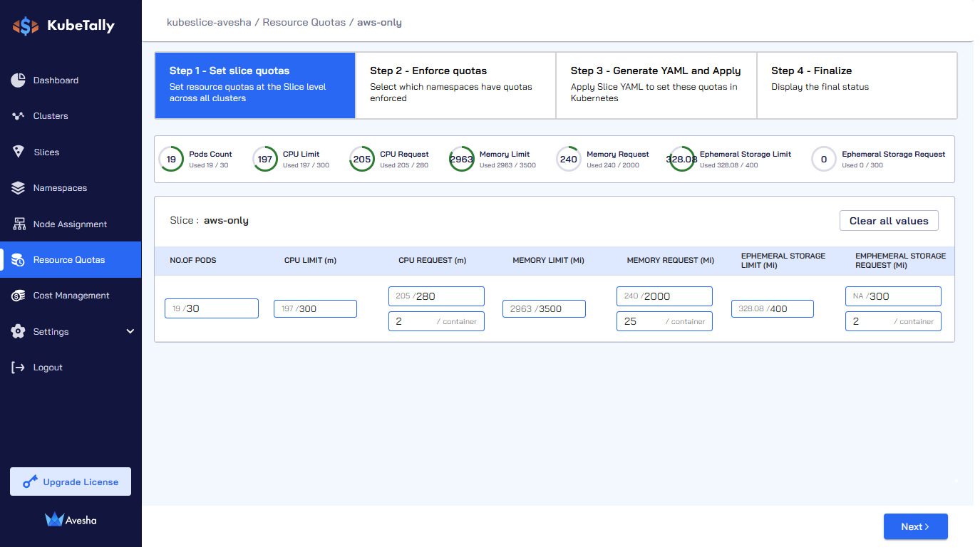The image size is (980, 557).
Task: Click the CPU LIMIT (m) column header
Action: tap(310, 261)
